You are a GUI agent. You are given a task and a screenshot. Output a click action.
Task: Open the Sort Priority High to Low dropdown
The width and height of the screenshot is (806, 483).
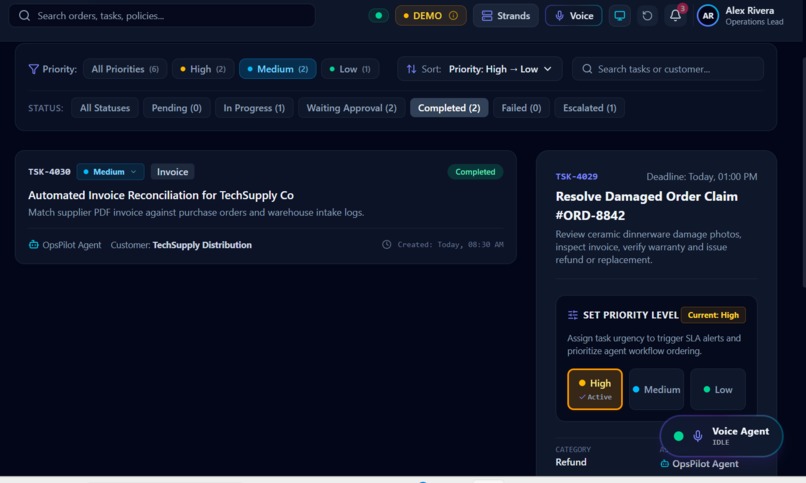pos(480,69)
